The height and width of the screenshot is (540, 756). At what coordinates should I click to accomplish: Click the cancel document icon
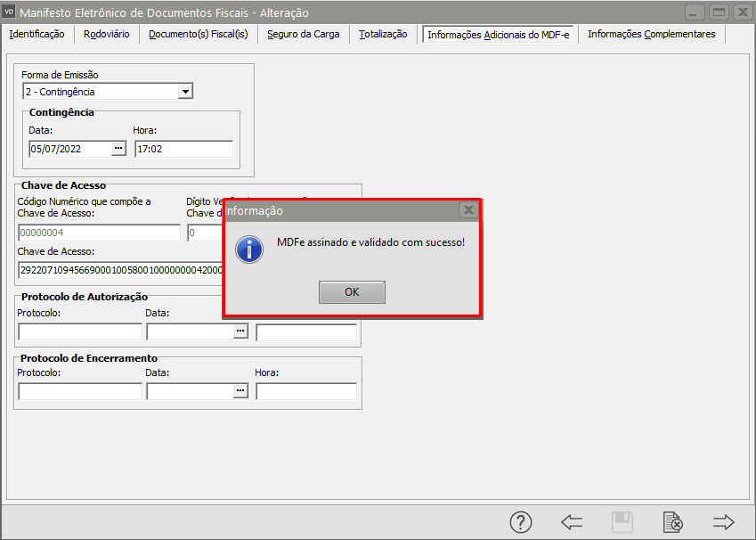pyautogui.click(x=672, y=521)
